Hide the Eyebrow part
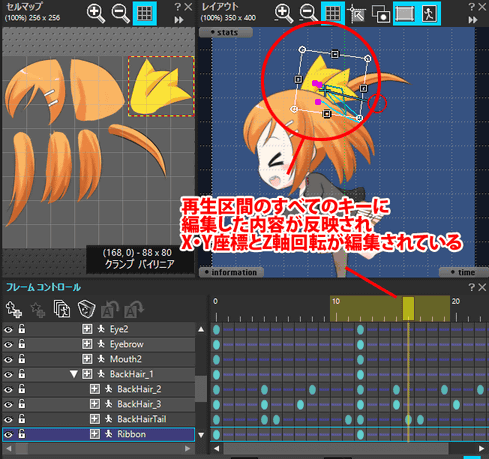 point(8,345)
